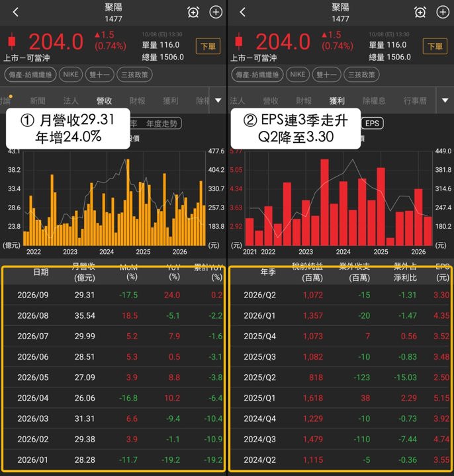Select 傳產-紡織纖維 tag in left panel
Screen dimensions: 454x476
point(30,75)
